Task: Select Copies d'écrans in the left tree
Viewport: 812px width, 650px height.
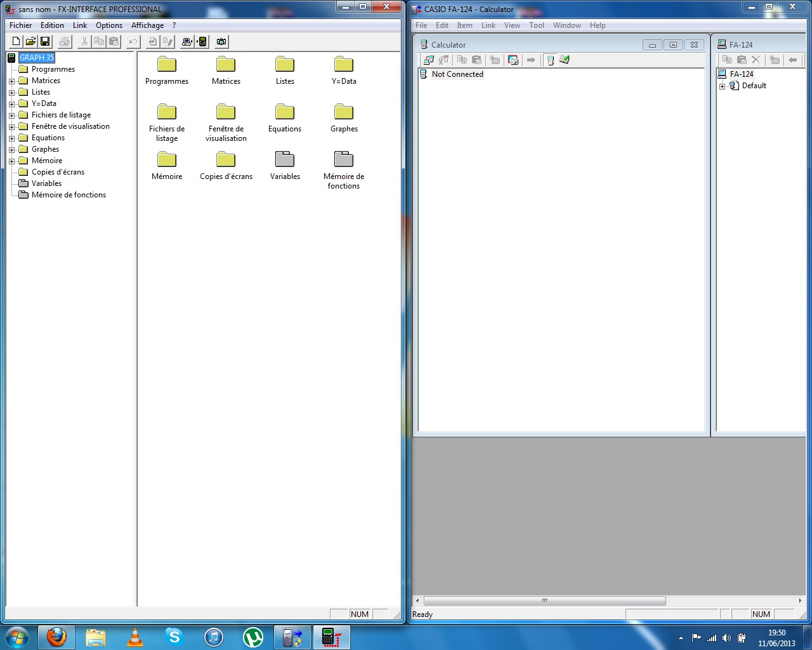Action: (x=58, y=172)
